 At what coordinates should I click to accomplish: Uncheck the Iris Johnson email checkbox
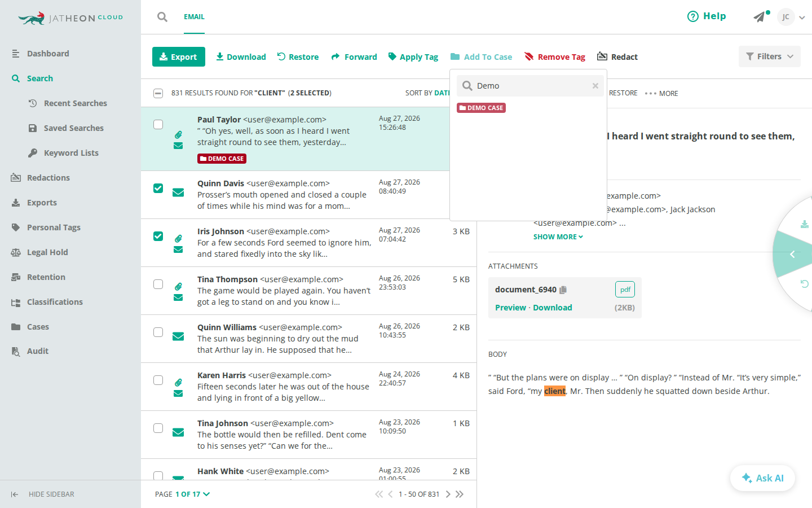click(158, 236)
